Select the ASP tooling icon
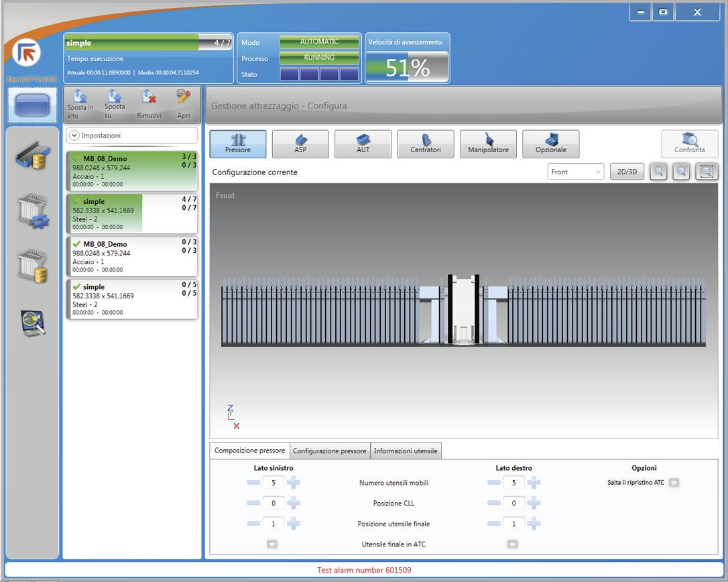The image size is (728, 582). pyautogui.click(x=300, y=143)
